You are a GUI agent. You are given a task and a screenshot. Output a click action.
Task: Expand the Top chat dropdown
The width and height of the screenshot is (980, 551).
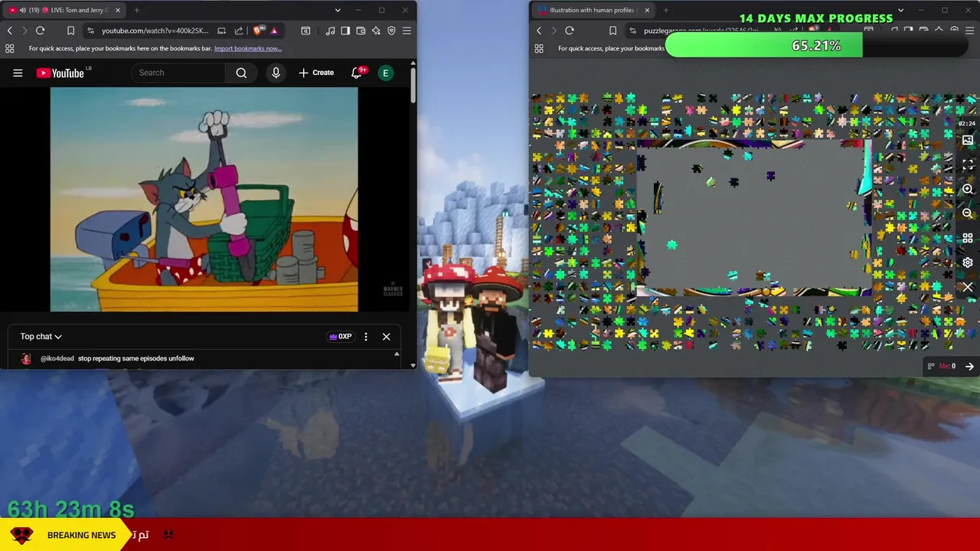(x=41, y=337)
